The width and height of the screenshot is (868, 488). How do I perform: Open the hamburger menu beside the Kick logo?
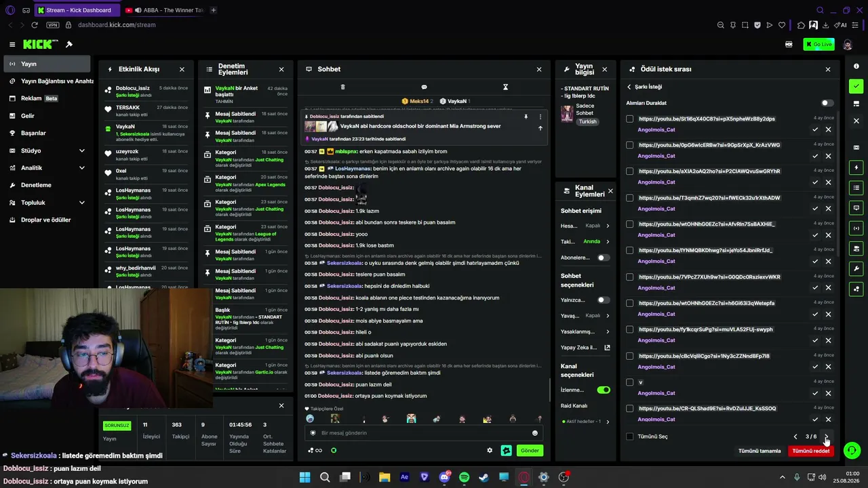(12, 44)
